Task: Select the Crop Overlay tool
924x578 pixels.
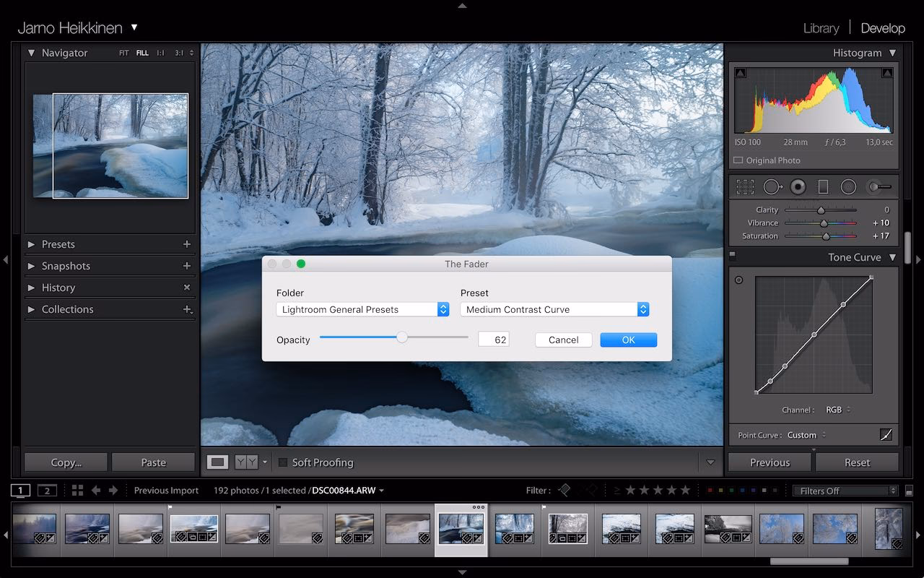Action: tap(745, 187)
